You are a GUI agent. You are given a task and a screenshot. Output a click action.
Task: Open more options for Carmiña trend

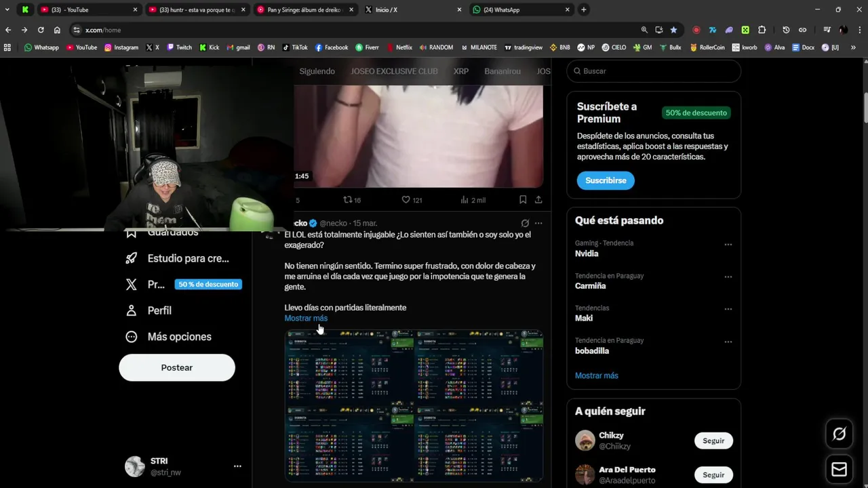coord(728,277)
